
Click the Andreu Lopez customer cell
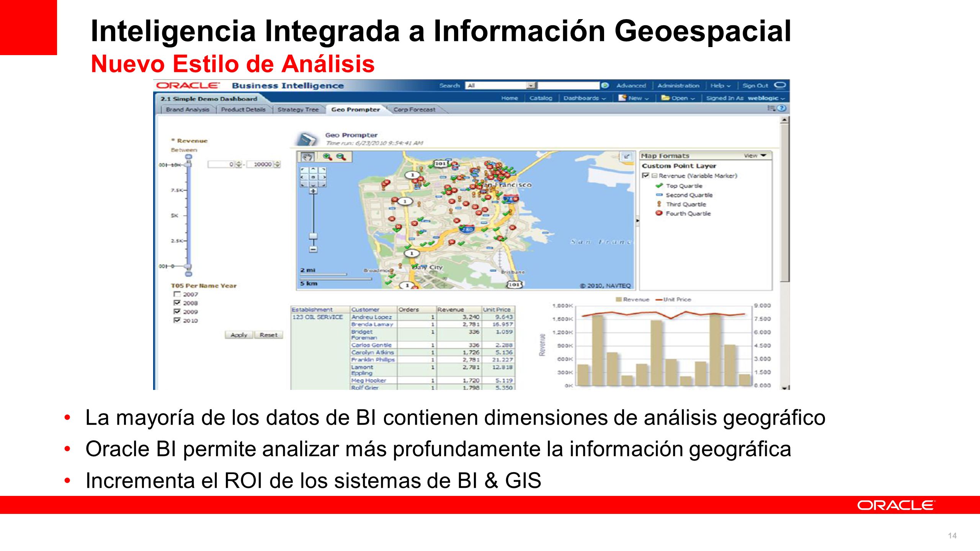(374, 317)
